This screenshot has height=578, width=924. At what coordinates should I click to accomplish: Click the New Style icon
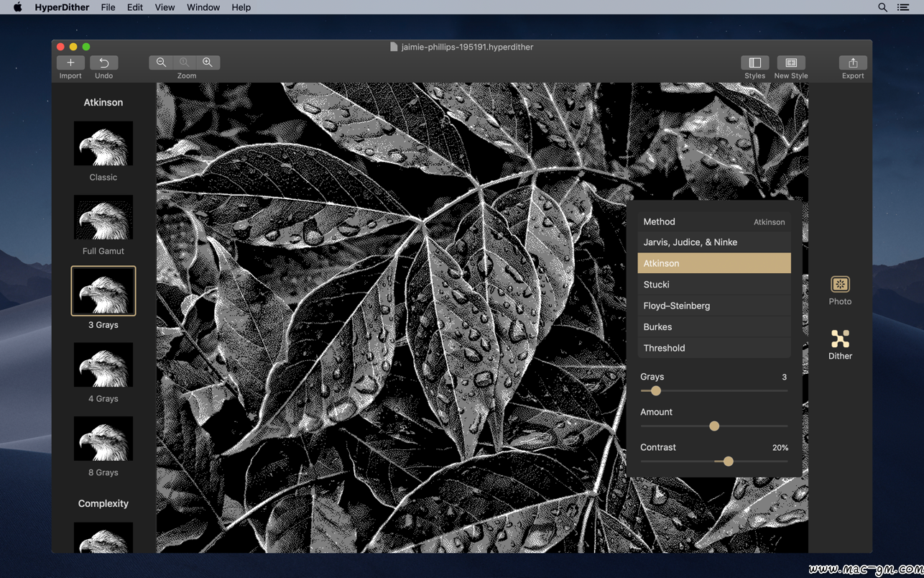pos(791,63)
